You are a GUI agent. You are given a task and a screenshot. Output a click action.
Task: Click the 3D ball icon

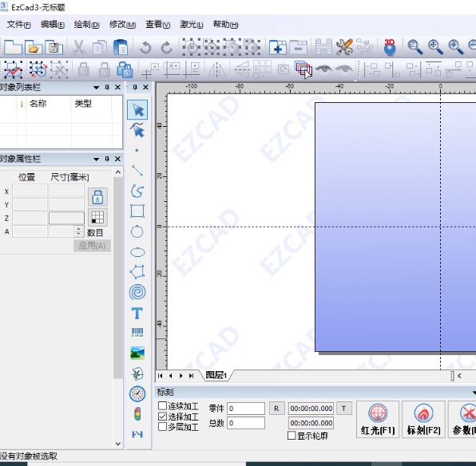[390, 47]
